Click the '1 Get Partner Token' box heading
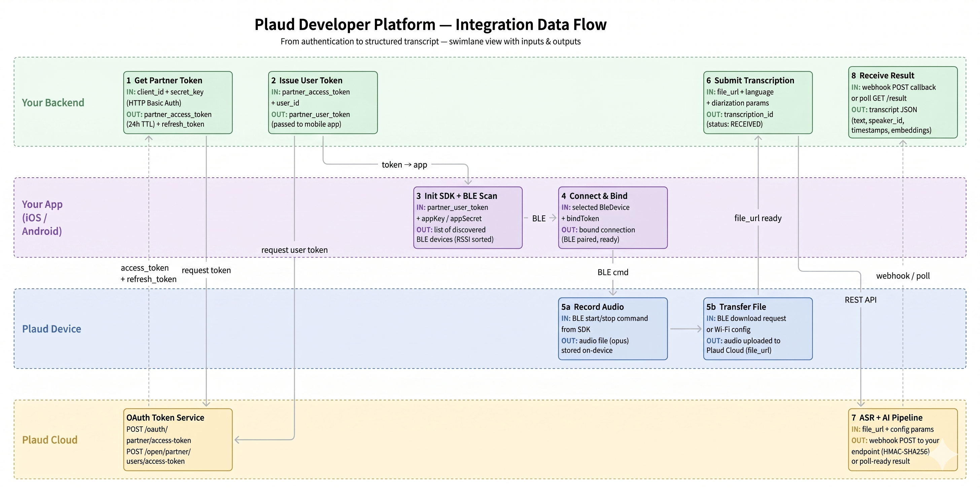 pos(164,80)
